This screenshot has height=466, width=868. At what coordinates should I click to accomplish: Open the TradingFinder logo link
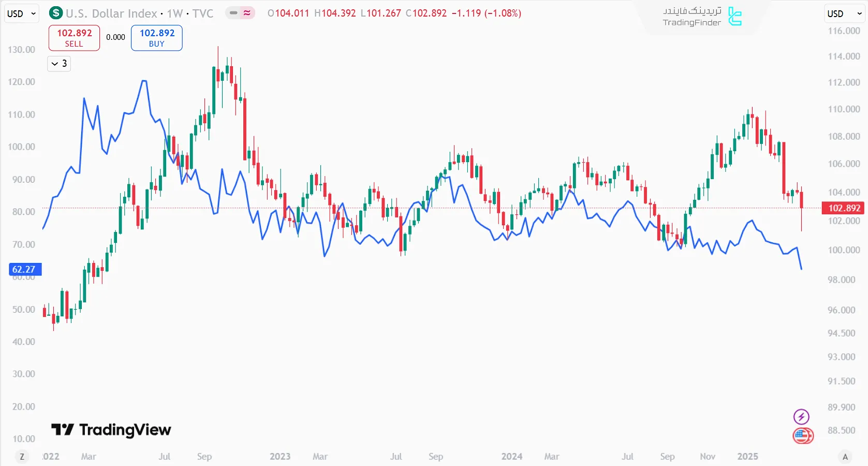(702, 17)
